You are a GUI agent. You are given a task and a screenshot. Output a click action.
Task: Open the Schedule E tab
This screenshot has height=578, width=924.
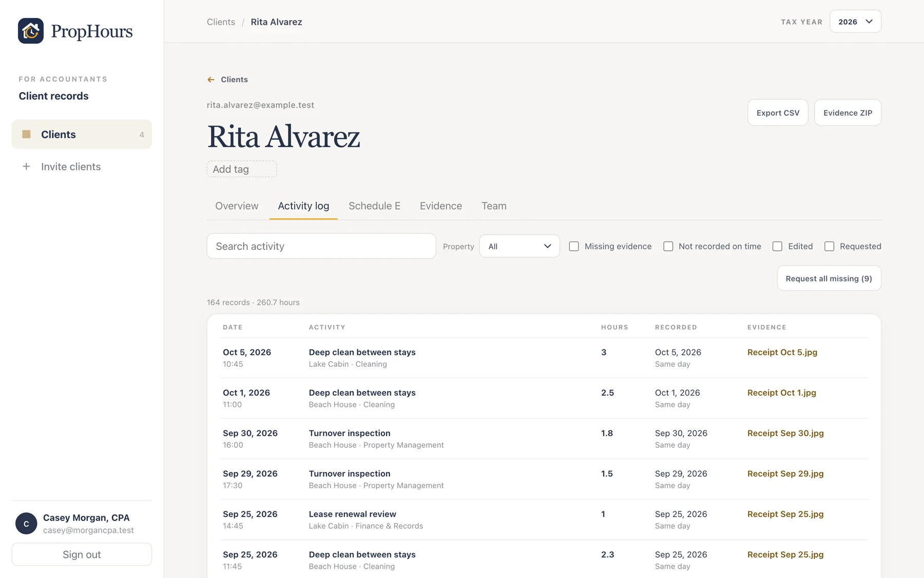[374, 206]
